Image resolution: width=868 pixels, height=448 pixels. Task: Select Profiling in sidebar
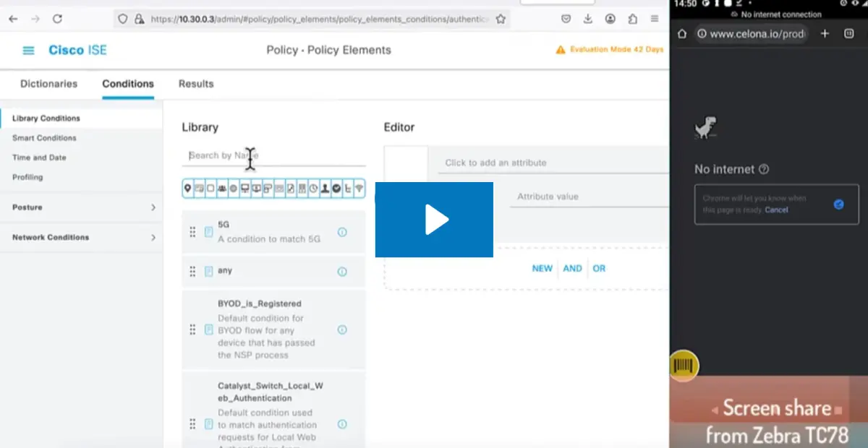point(27,177)
